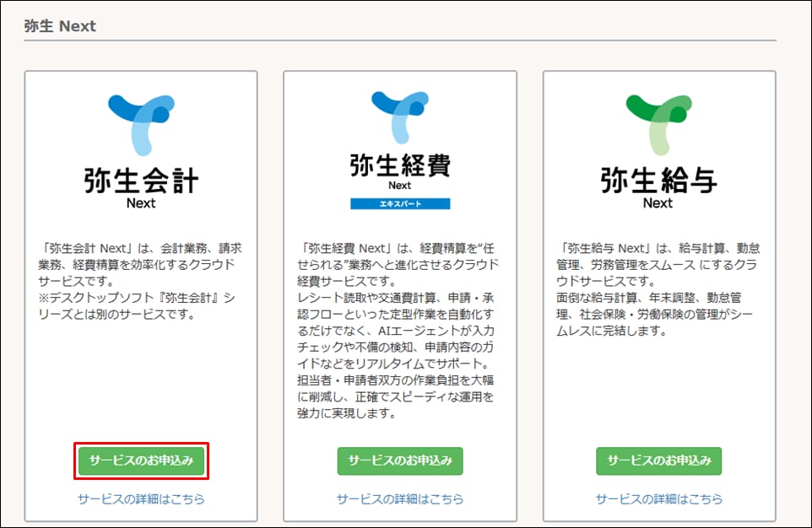Click the green 弥生給与 Next logo icon
This screenshot has width=812, height=528.
658,126
